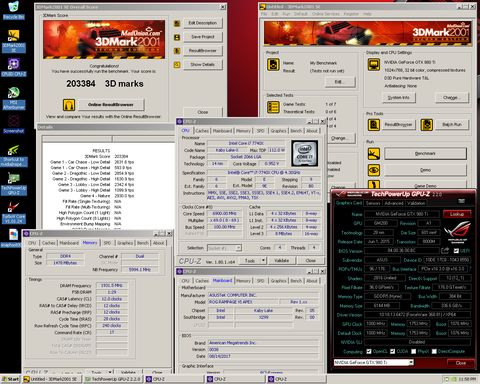
Task: Expand the Tools dropdown arrow in CPU-Z CPU window
Action: point(264,260)
